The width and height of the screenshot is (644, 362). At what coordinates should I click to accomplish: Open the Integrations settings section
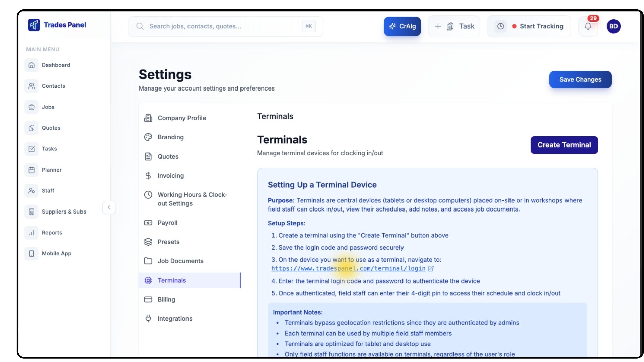click(175, 319)
